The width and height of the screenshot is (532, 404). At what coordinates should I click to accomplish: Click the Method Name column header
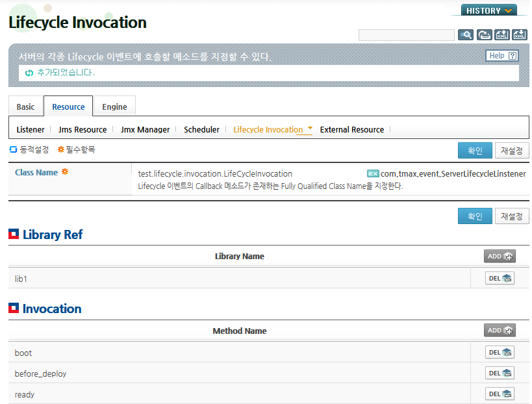tap(240, 331)
